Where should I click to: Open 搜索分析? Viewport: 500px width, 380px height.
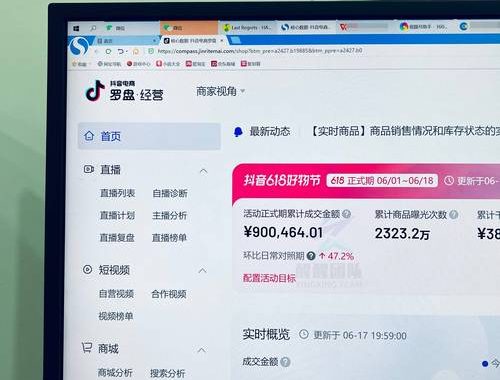(x=167, y=373)
